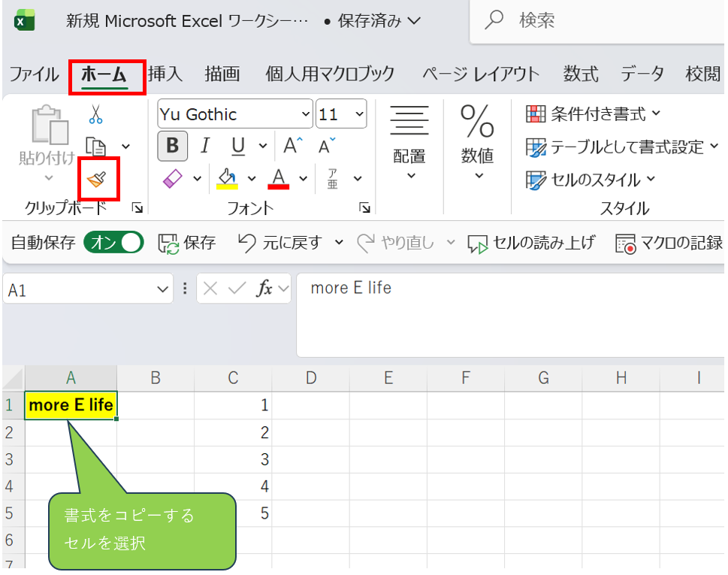
Task: Open the ファイル menu tab
Action: (x=34, y=74)
